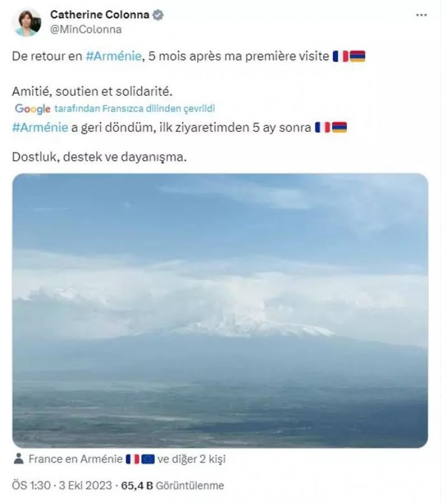The height and width of the screenshot is (504, 447).
Task: Open the snowy mountain photo
Action: [220, 310]
